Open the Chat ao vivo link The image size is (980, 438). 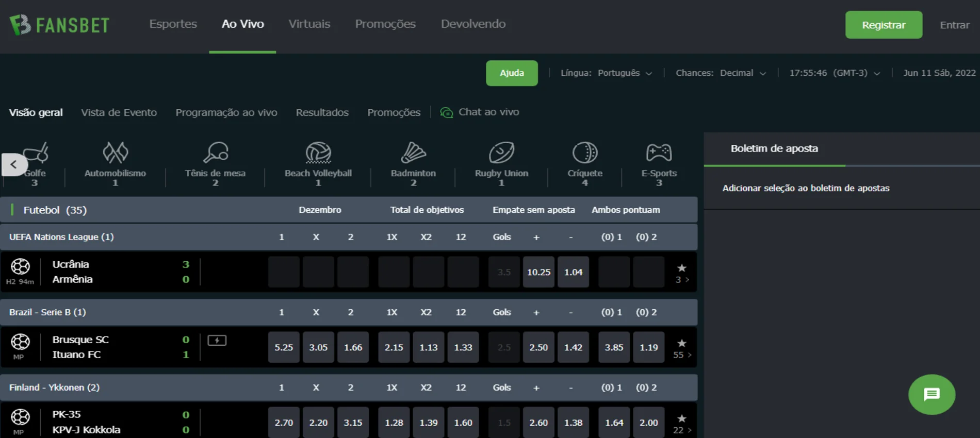click(488, 112)
